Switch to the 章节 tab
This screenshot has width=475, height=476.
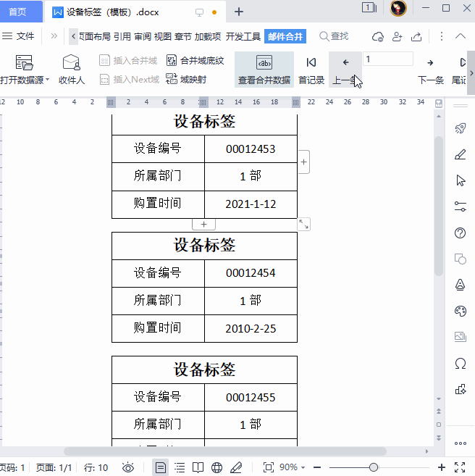click(183, 36)
